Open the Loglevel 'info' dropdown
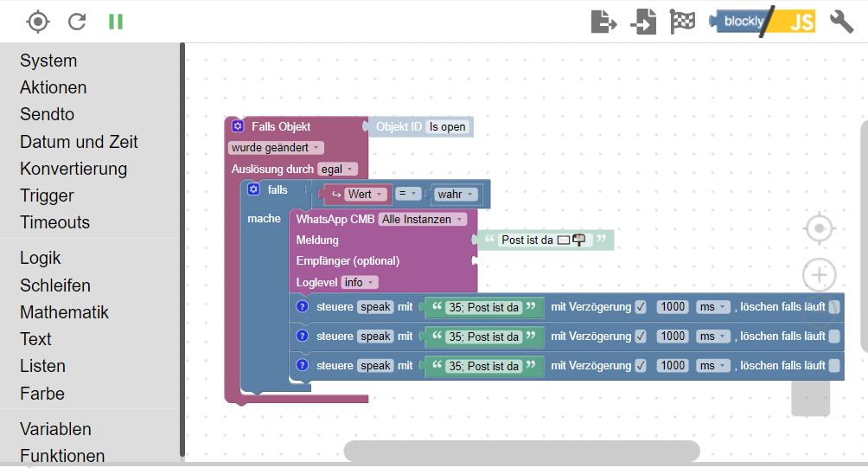Screen dimensions: 868x468 pos(360,283)
